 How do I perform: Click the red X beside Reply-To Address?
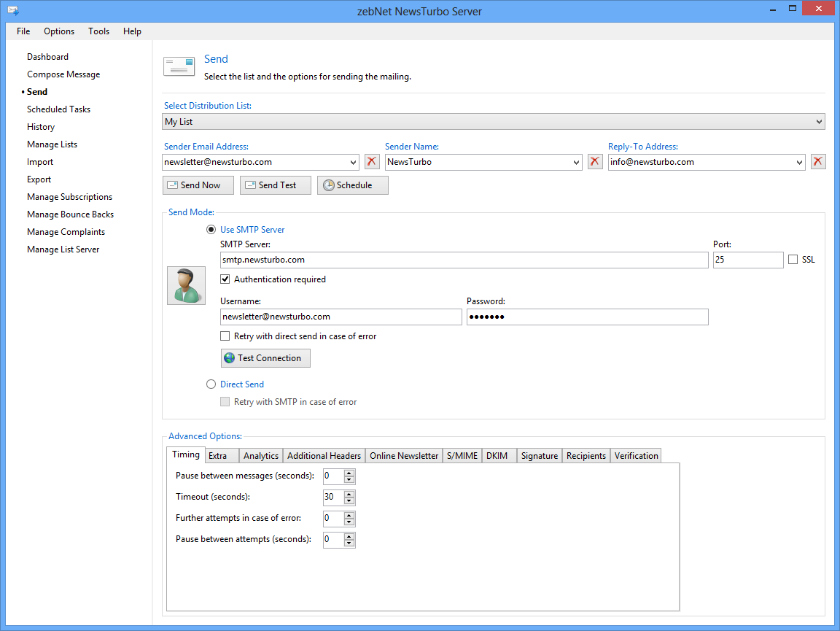tap(818, 162)
